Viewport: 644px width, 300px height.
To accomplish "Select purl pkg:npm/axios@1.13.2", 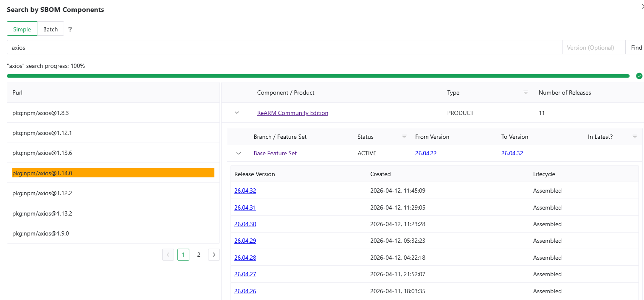I will coord(113,213).
